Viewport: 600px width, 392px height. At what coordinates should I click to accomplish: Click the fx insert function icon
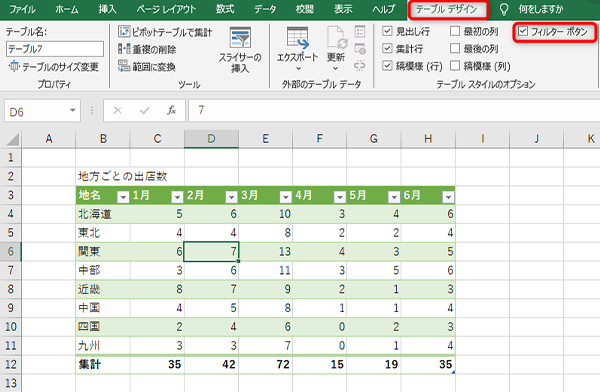(x=171, y=111)
